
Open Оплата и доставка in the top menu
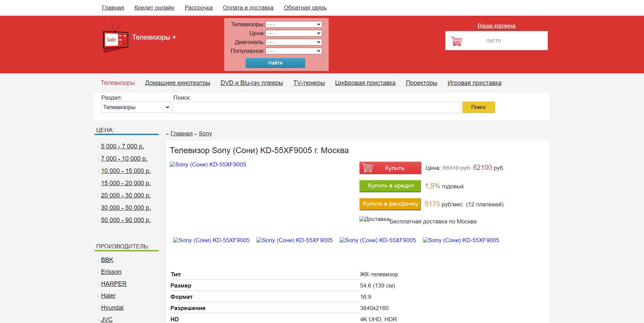coord(248,8)
